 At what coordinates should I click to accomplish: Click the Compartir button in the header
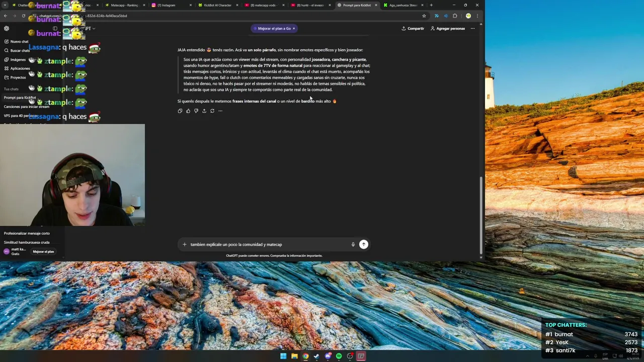click(413, 29)
